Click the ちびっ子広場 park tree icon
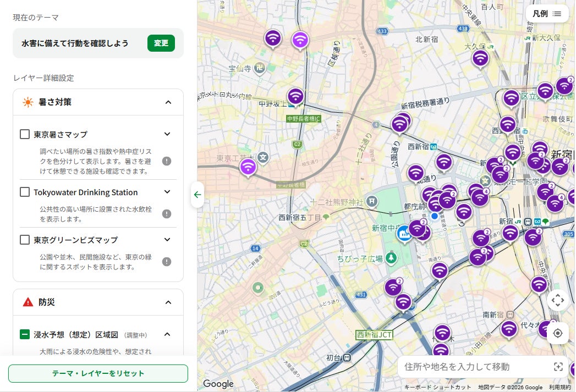The height and width of the screenshot is (392, 576). point(391,257)
